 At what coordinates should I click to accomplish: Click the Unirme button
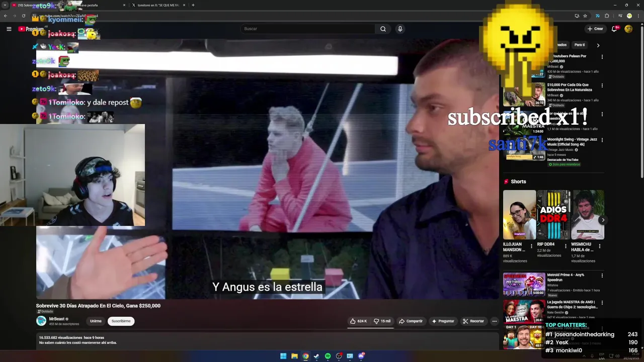[96, 321]
